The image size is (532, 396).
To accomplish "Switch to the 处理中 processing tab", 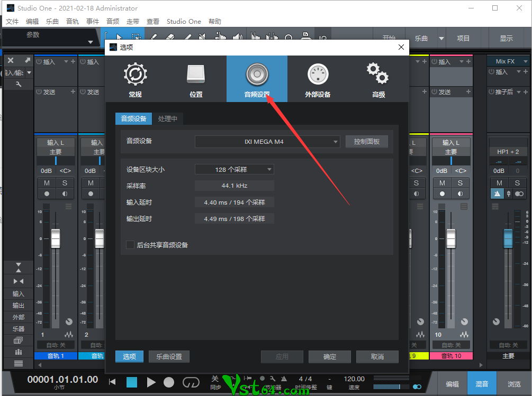I will [168, 118].
